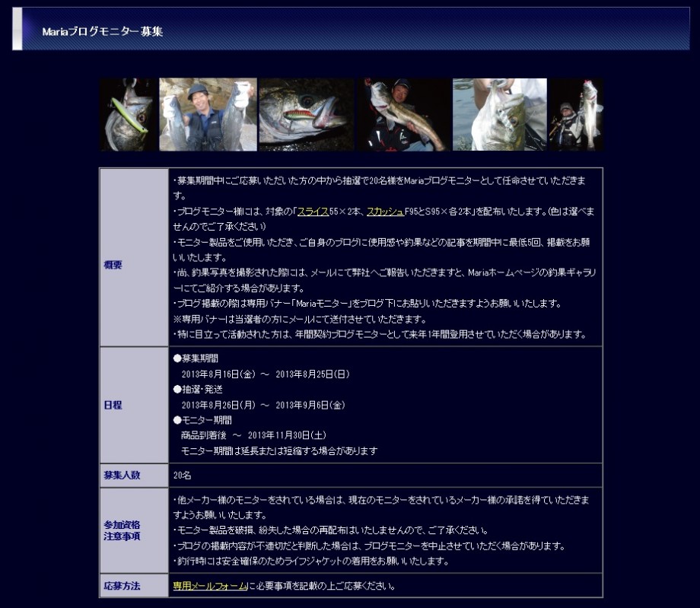Viewport: 700px width, 608px height.
Task: Click the photo of man holding two fish
Action: pos(208,115)
